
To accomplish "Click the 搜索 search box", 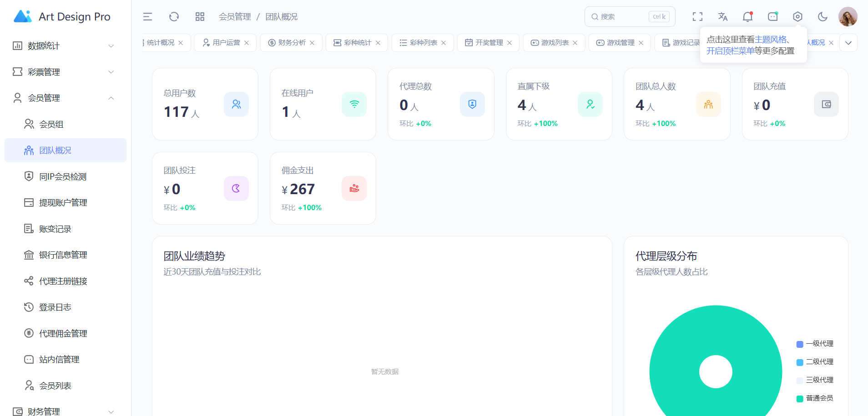I will click(x=623, y=17).
